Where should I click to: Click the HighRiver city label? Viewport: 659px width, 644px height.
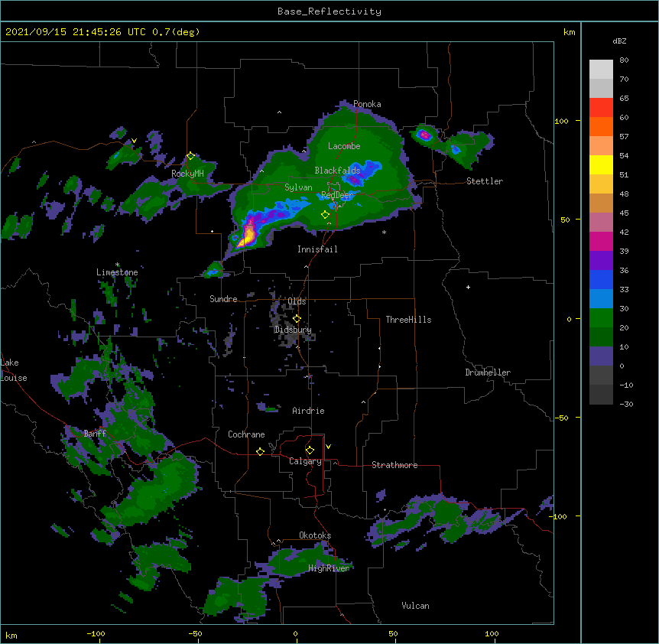coord(329,568)
